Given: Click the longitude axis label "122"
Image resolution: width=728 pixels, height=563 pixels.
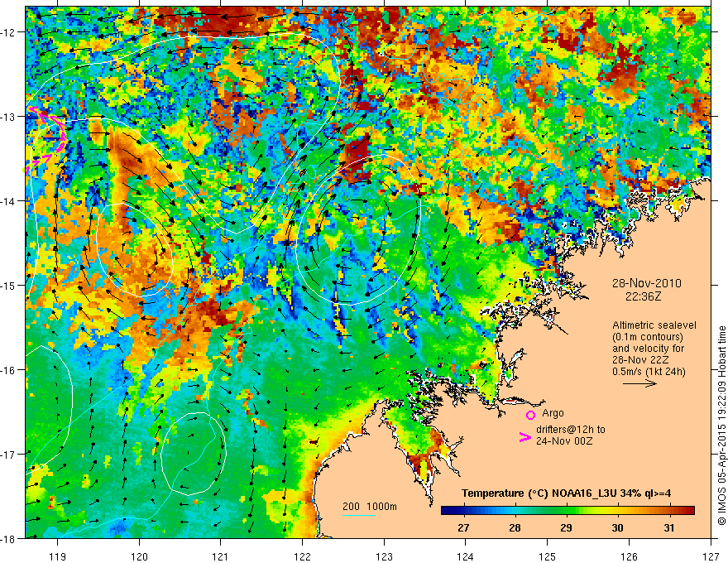Looking at the screenshot, I should click(302, 556).
